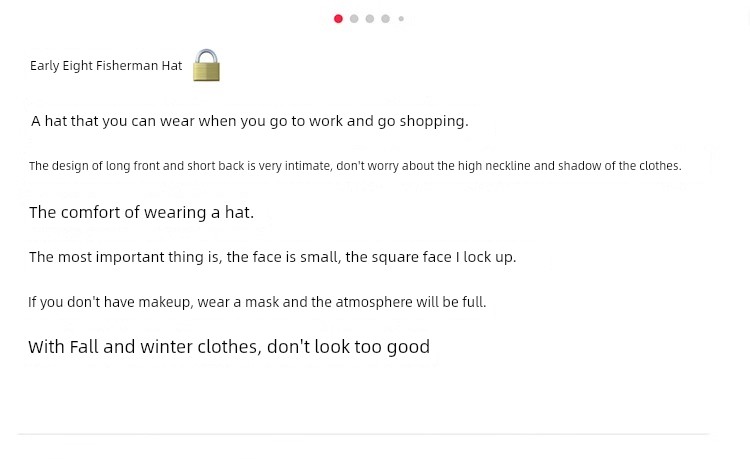Image resolution: width=750 pixels, height=459 pixels.
Task: Click the makeup and mask sentence
Action: click(257, 302)
